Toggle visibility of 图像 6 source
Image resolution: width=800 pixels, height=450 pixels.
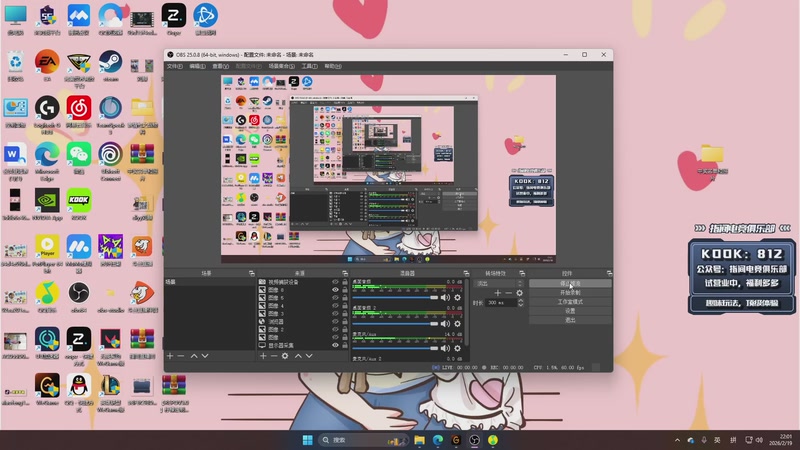(x=335, y=290)
